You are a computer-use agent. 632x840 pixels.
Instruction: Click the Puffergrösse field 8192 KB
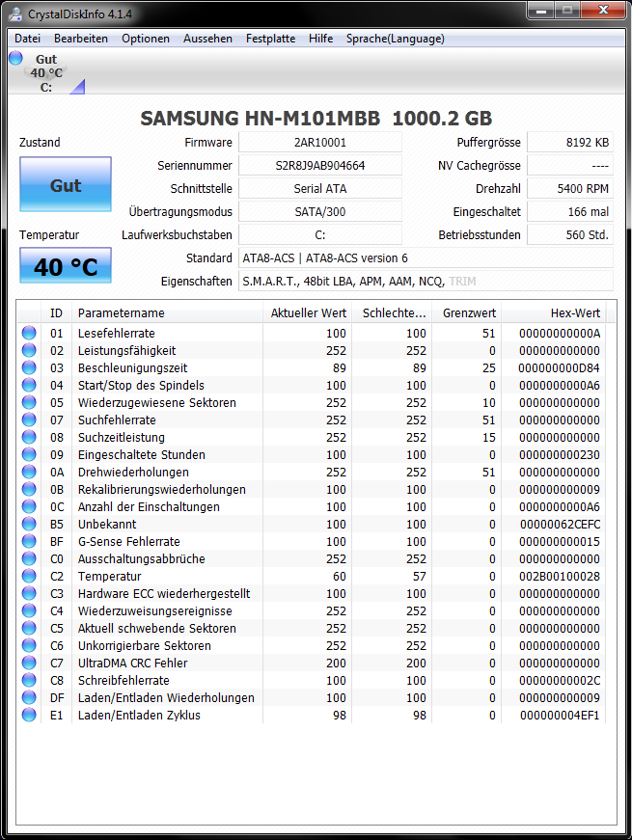pos(570,143)
